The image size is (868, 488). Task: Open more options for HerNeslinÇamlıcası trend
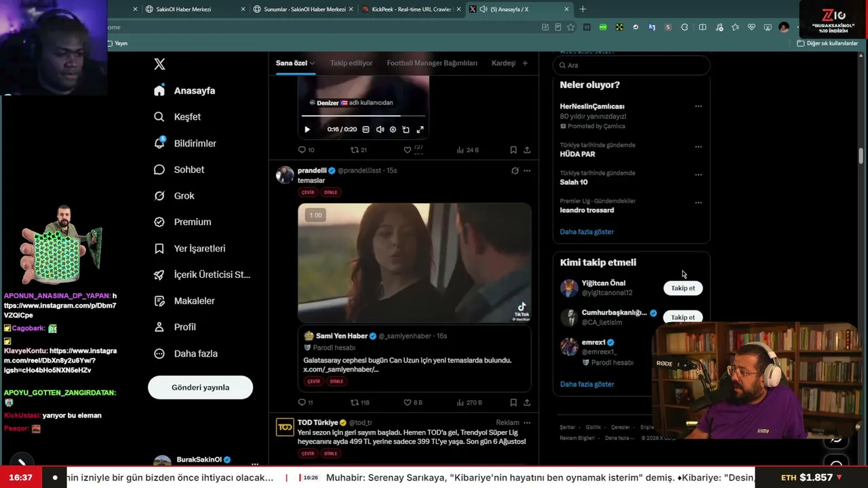[x=698, y=106]
